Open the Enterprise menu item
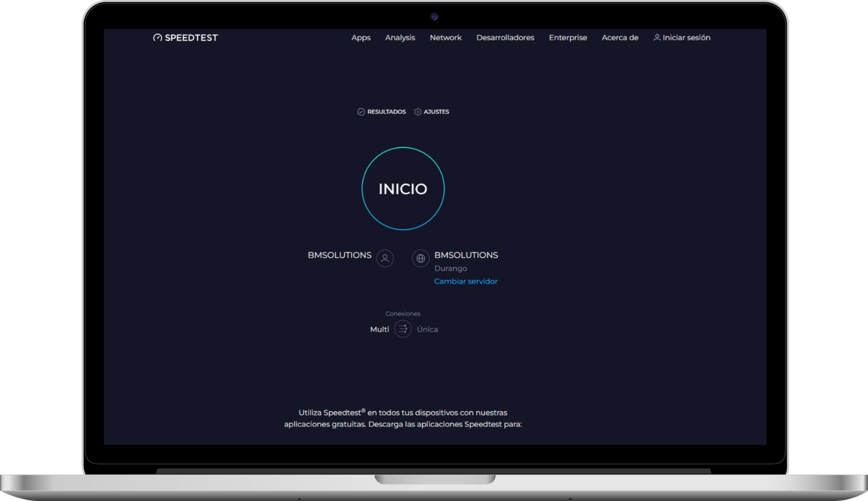The image size is (868, 501). [x=568, y=38]
